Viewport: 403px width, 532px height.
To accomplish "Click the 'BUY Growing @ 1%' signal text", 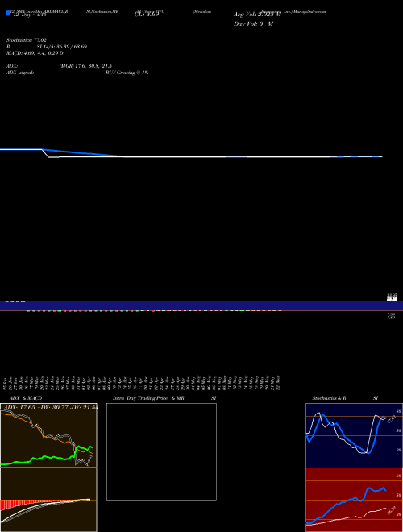I will (x=127, y=73).
